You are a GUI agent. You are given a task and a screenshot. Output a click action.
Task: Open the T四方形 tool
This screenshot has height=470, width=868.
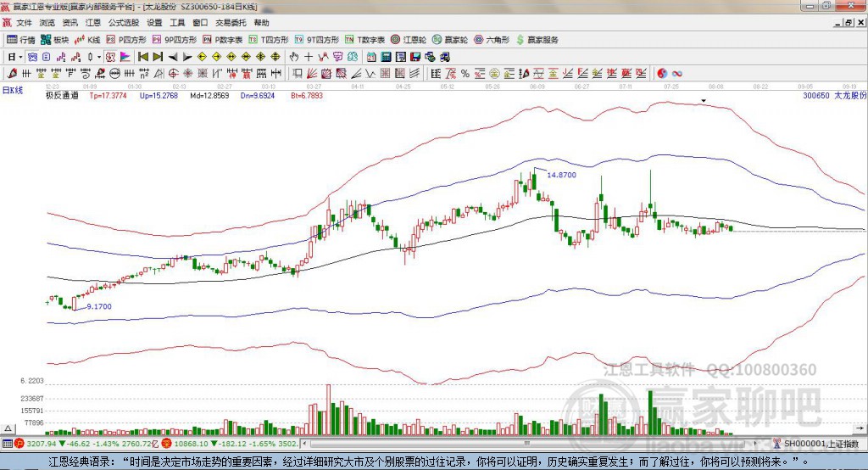coord(269,40)
